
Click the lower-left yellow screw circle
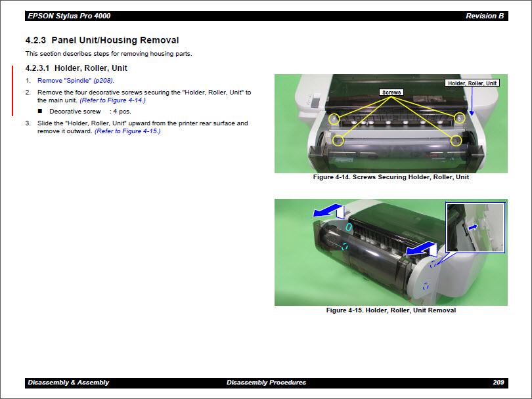click(x=338, y=140)
